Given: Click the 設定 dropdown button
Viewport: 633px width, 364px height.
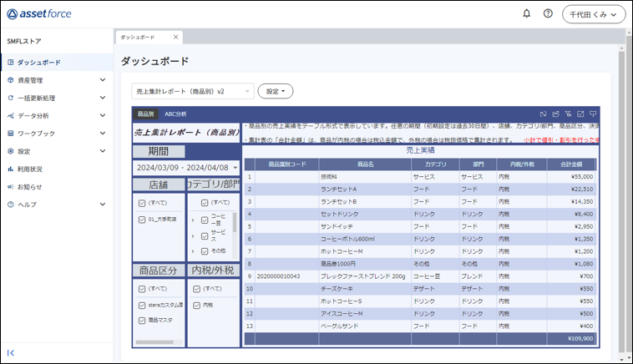Looking at the screenshot, I should 276,91.
